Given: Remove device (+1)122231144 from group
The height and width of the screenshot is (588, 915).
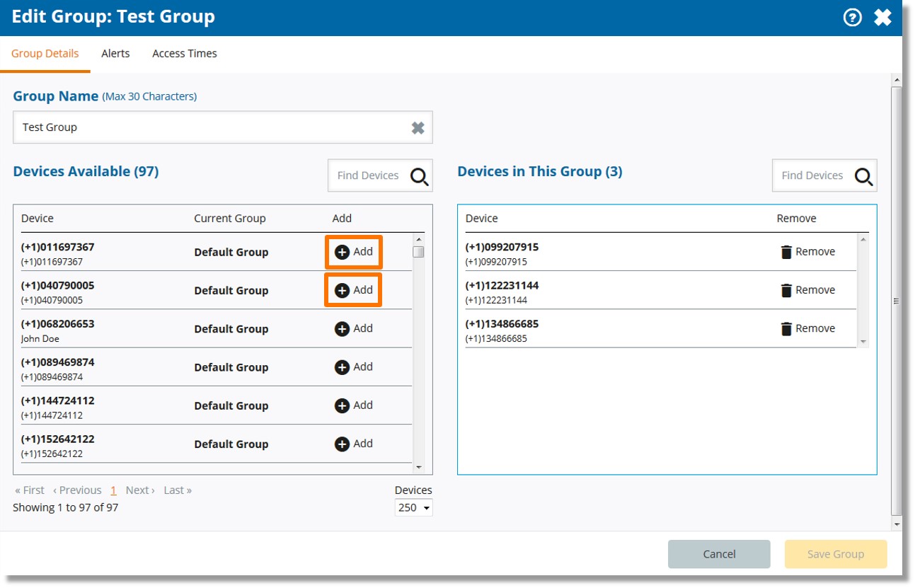Looking at the screenshot, I should point(807,290).
